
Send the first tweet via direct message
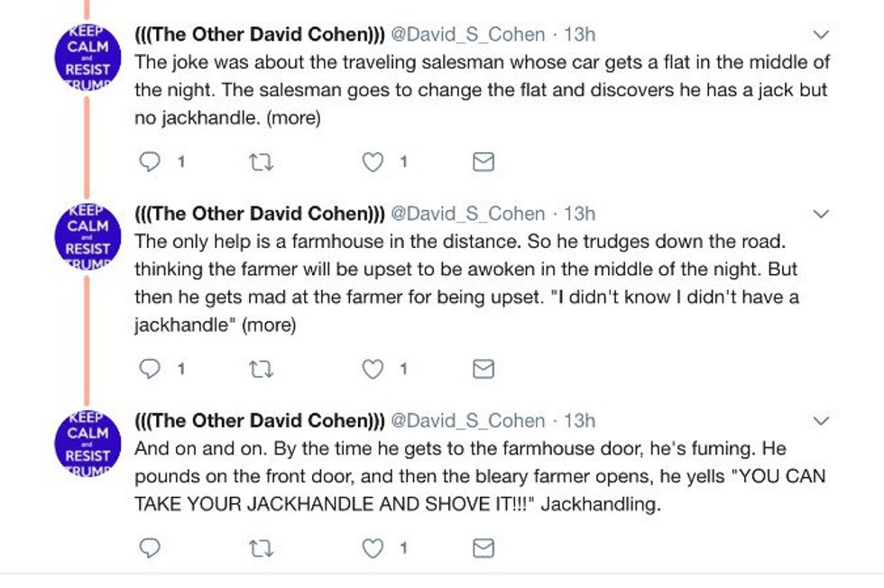(x=483, y=162)
